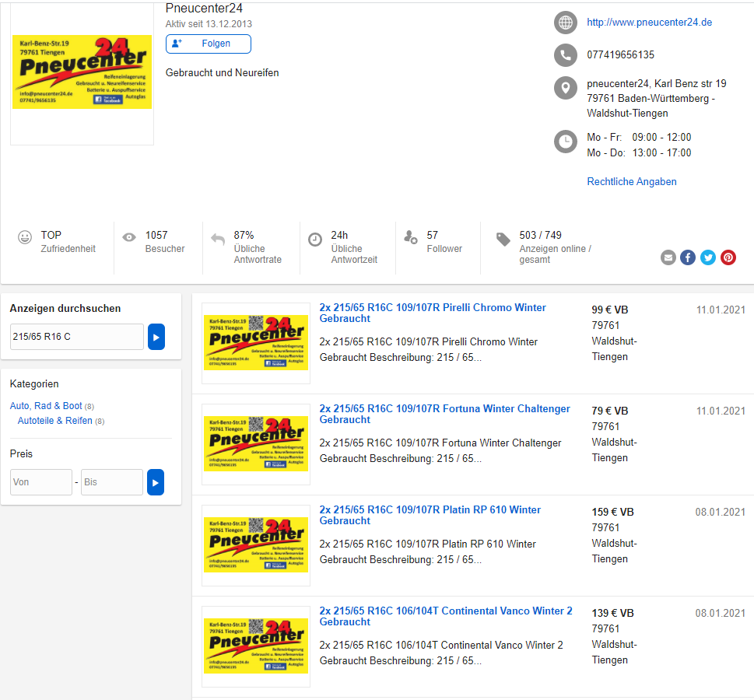Click the Kategorien heading
Viewport: 754px width, 700px height.
(x=34, y=383)
